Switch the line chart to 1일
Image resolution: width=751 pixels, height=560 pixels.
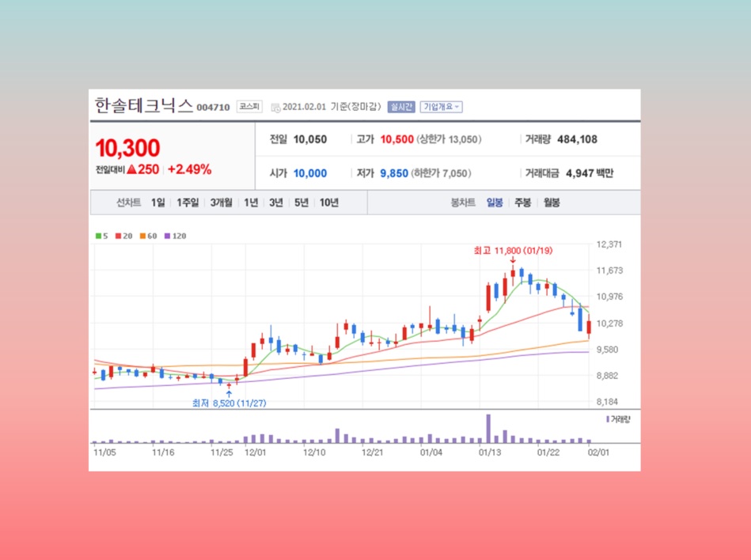158,203
